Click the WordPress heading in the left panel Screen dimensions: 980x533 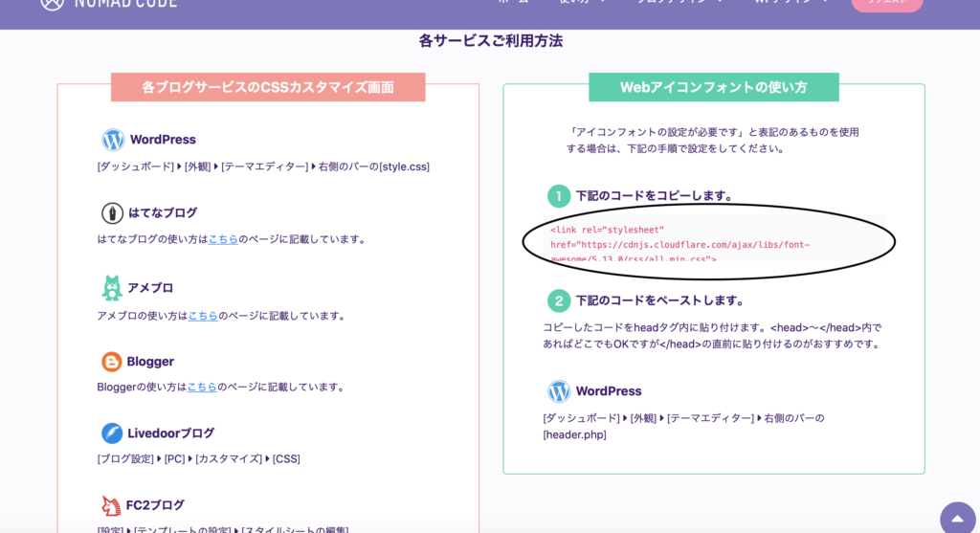click(x=163, y=140)
